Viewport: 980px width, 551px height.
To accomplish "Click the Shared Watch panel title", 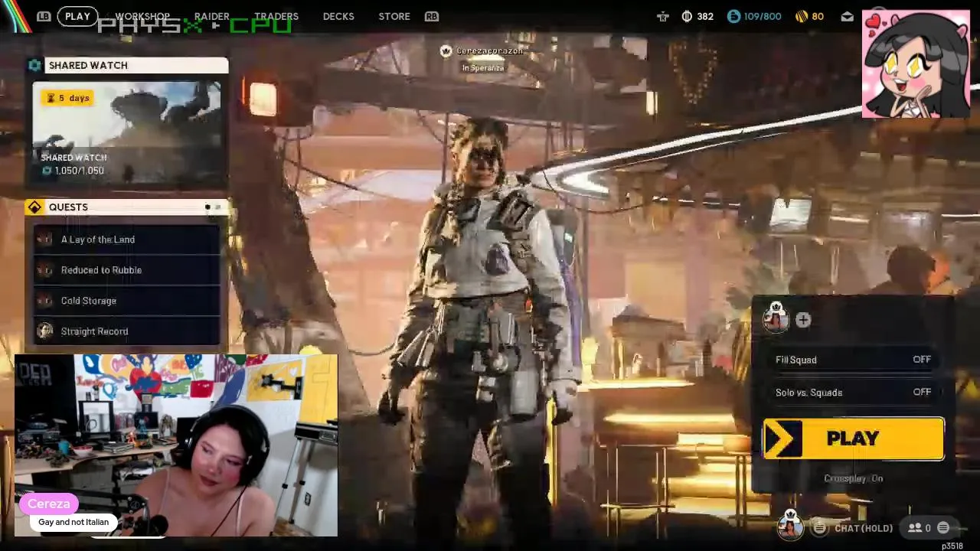I will 88,65.
